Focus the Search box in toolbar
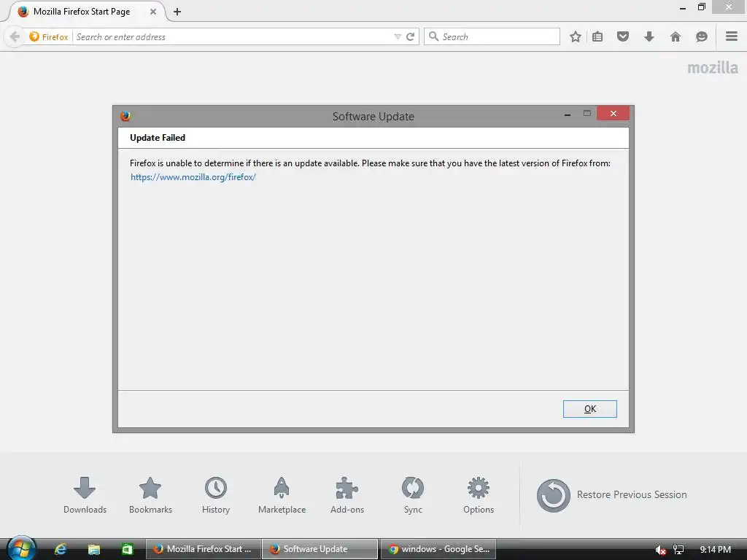The width and height of the screenshot is (747, 560). [x=492, y=36]
